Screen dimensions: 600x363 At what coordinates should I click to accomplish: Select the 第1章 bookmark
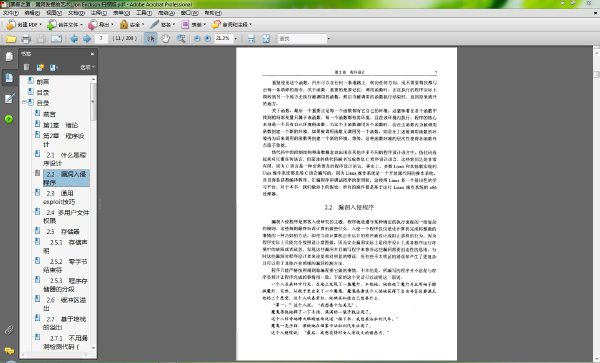(x=60, y=125)
